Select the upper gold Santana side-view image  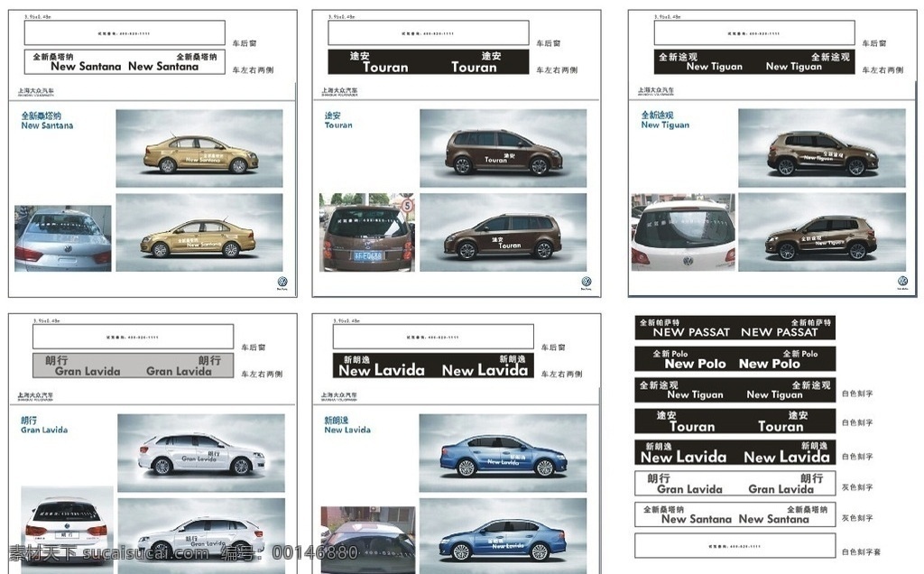pyautogui.click(x=199, y=148)
